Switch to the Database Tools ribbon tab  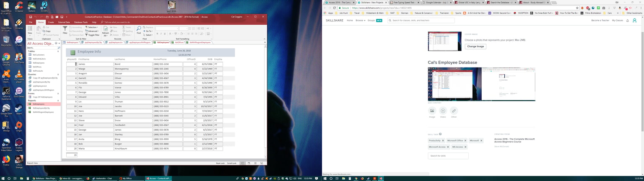point(81,22)
